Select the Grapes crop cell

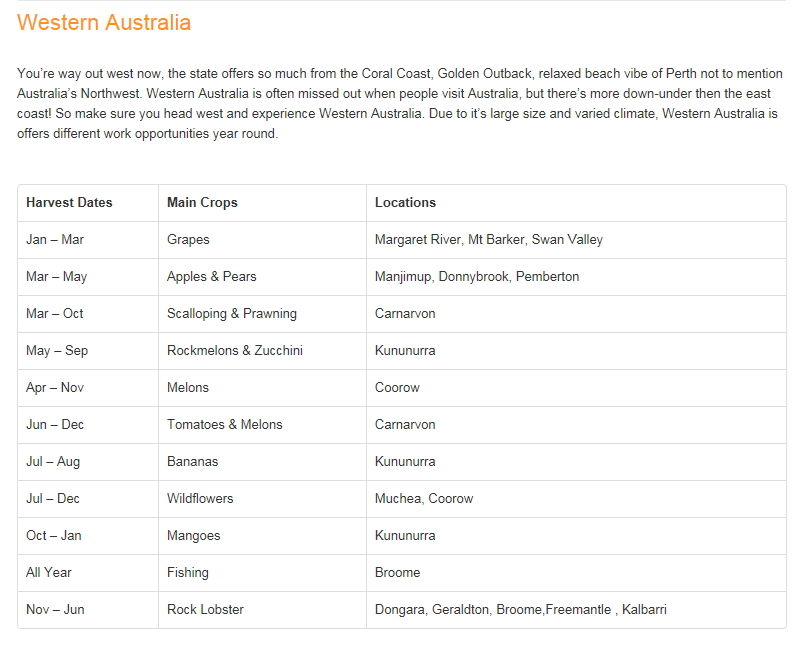(188, 239)
